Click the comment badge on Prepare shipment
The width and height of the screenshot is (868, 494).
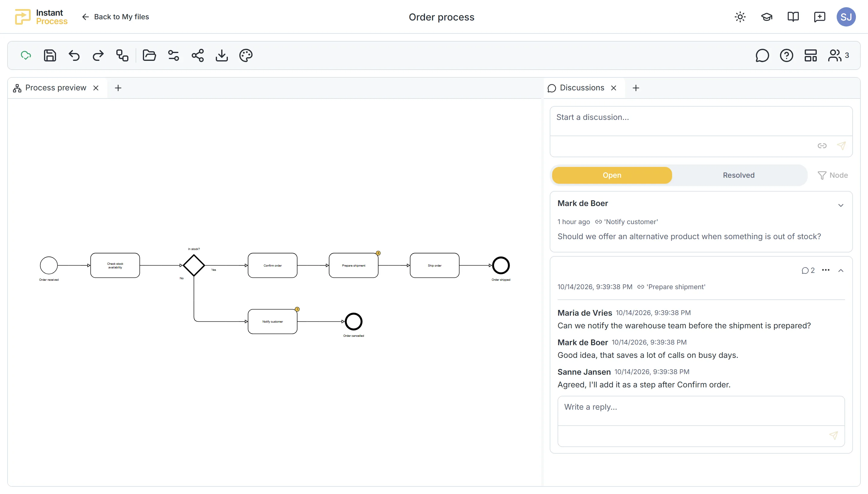378,253
